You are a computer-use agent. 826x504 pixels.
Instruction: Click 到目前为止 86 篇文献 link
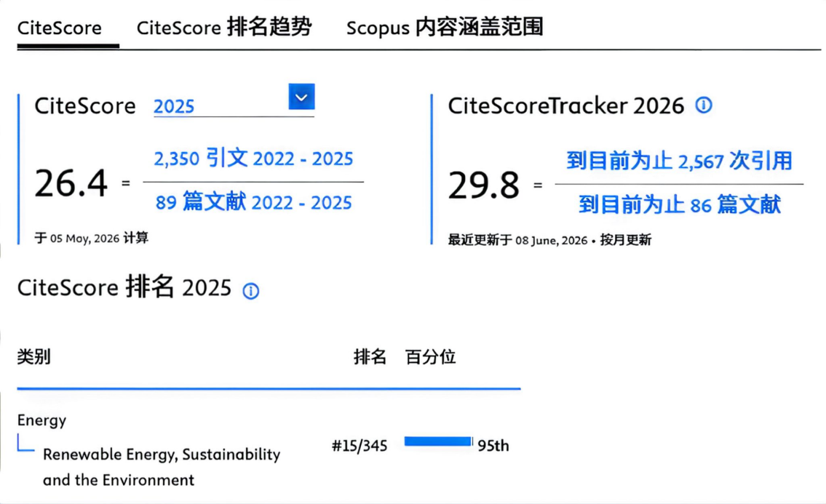click(x=679, y=204)
